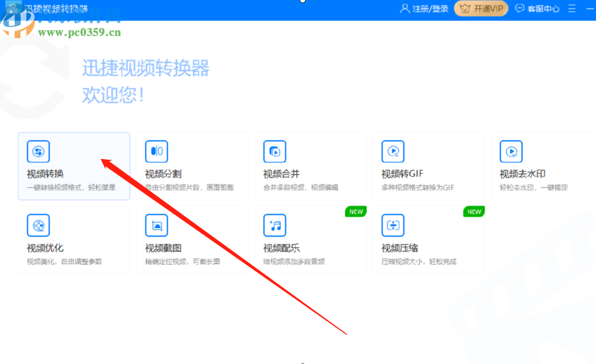Click the NEW badge on 视频配乐
596x364 pixels.
(x=355, y=211)
